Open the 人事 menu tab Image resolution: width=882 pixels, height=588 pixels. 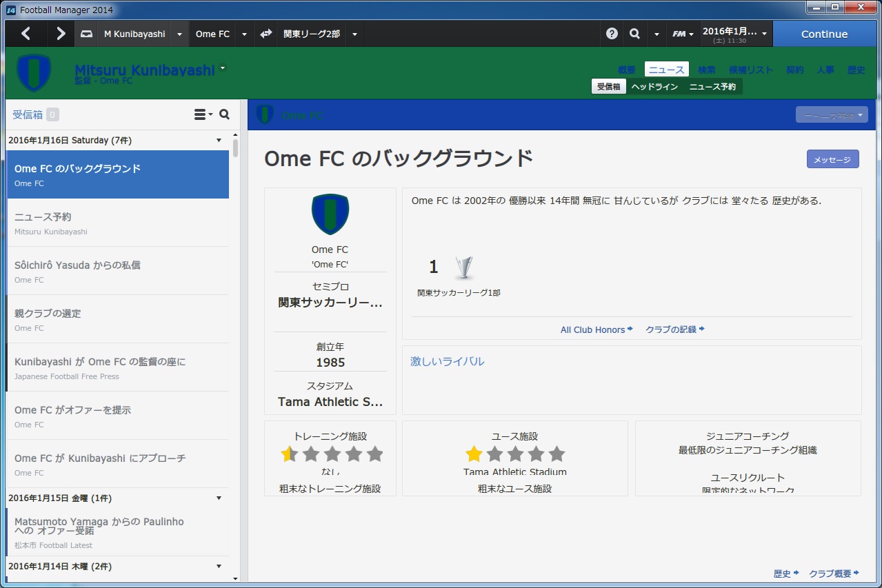(x=825, y=70)
